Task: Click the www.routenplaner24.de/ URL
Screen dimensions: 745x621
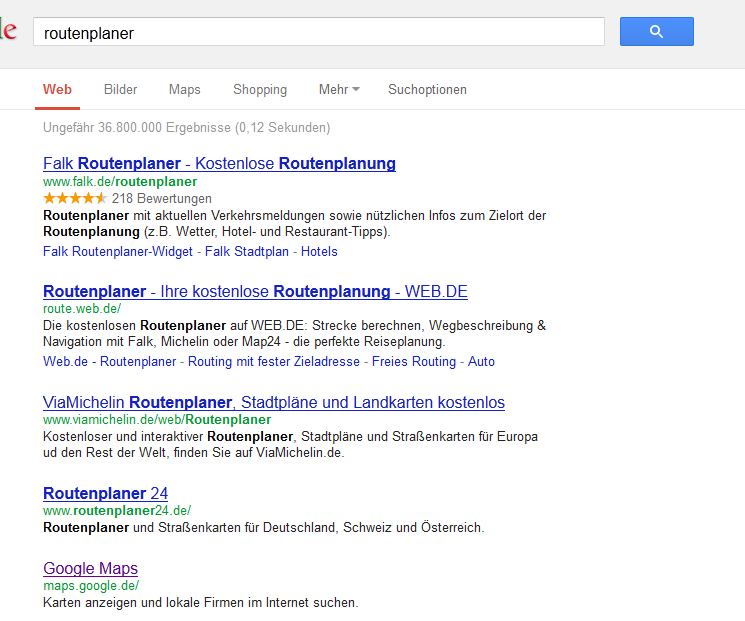Action: pos(117,510)
